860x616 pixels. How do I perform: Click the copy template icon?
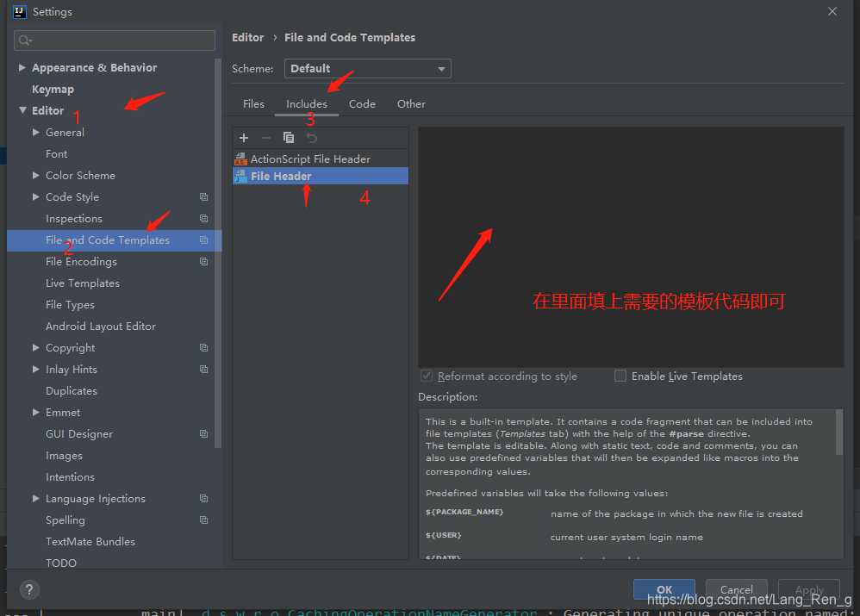[x=289, y=138]
